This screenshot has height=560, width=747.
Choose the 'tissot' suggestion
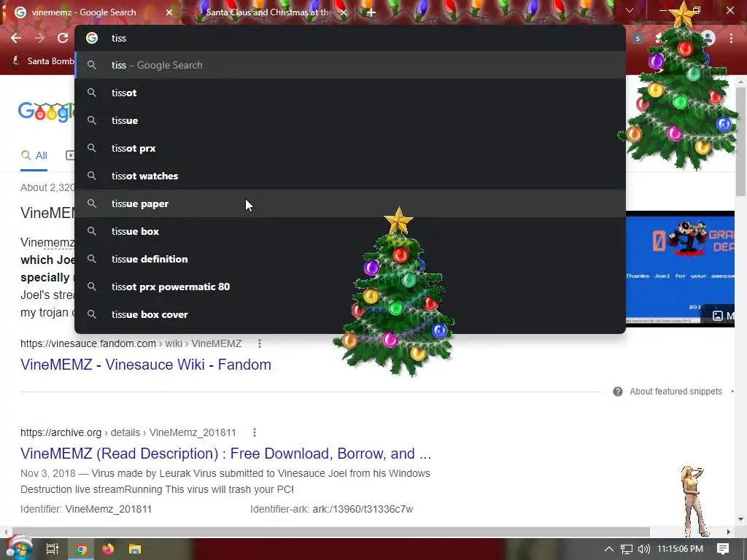click(350, 93)
